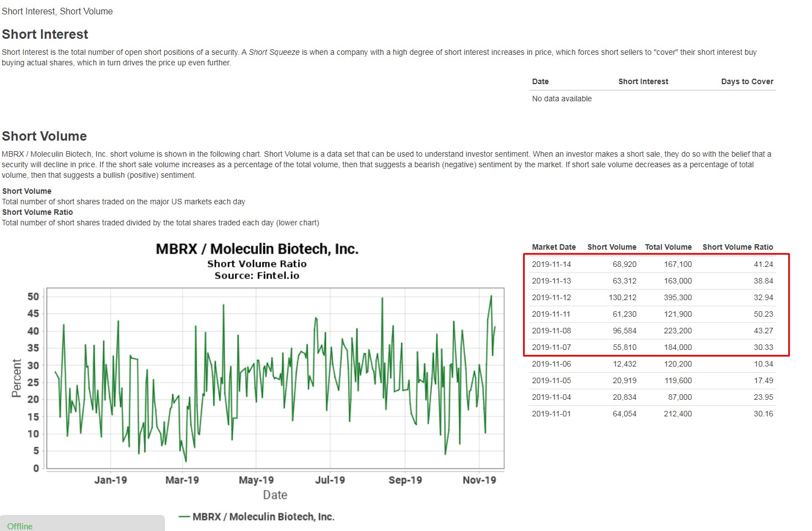Open the Offline chat widget
The width and height of the screenshot is (812, 531).
coord(20,525)
